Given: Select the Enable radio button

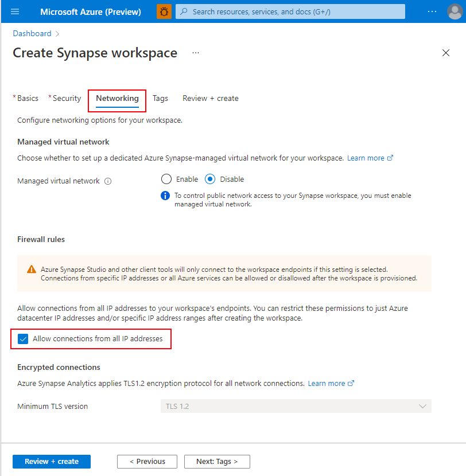Looking at the screenshot, I should [x=167, y=179].
